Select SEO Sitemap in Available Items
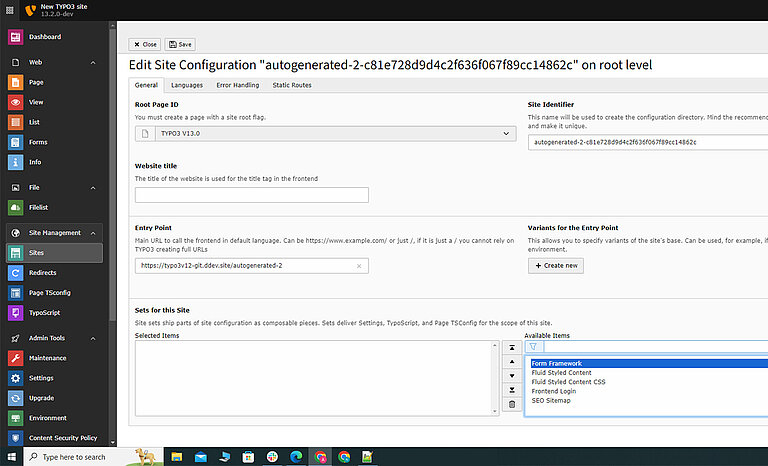768x466 pixels. pos(551,401)
